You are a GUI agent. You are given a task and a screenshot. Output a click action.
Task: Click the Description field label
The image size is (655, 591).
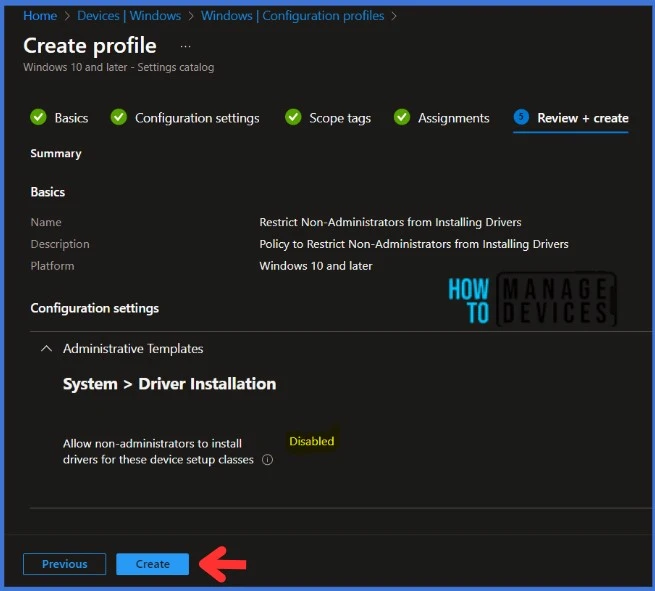click(x=60, y=244)
